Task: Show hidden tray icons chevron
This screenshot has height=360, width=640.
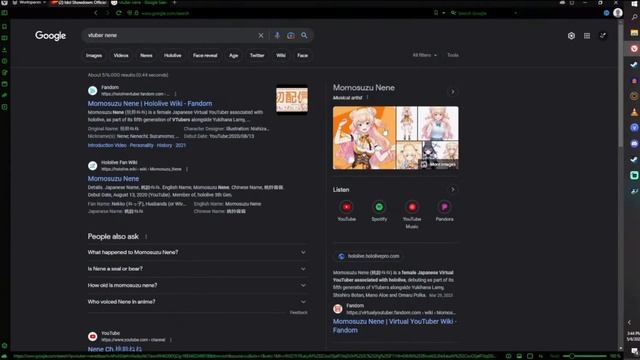Action: (629, 322)
